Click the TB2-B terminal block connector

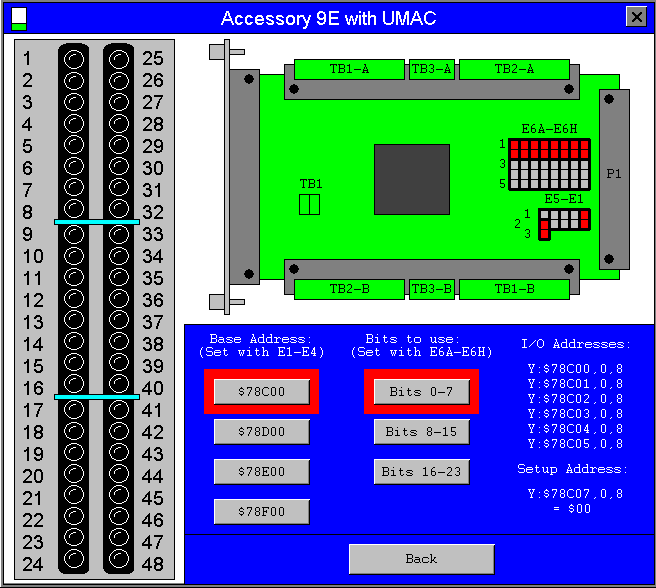click(350, 289)
